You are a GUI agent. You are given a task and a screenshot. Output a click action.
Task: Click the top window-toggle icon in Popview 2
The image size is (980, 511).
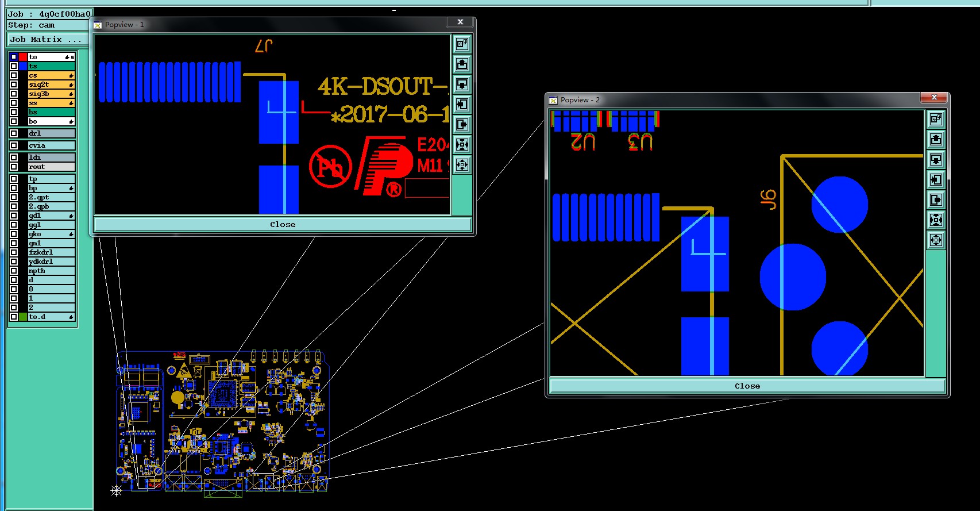[936, 119]
